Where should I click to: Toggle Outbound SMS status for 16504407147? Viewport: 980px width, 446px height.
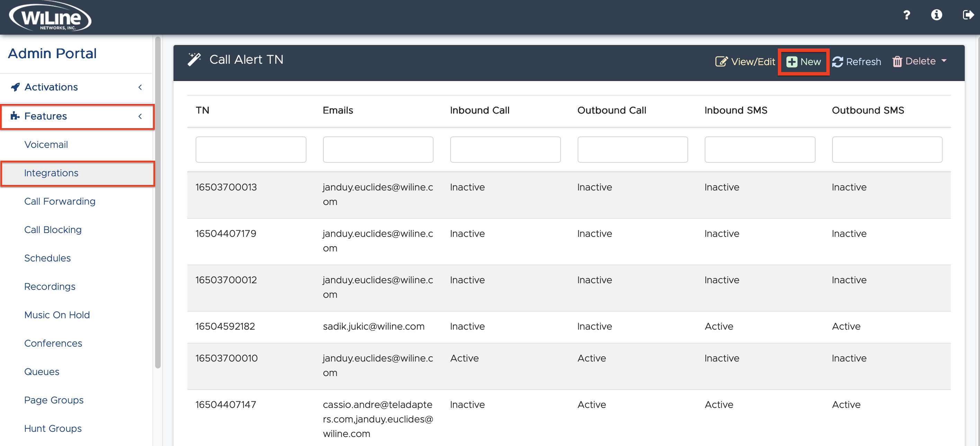point(846,404)
